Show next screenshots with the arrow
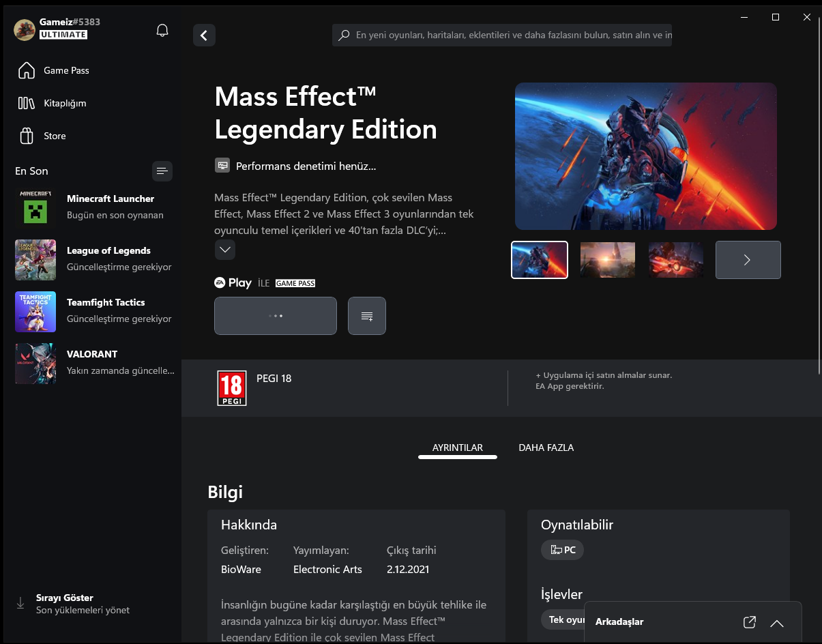 (x=748, y=260)
